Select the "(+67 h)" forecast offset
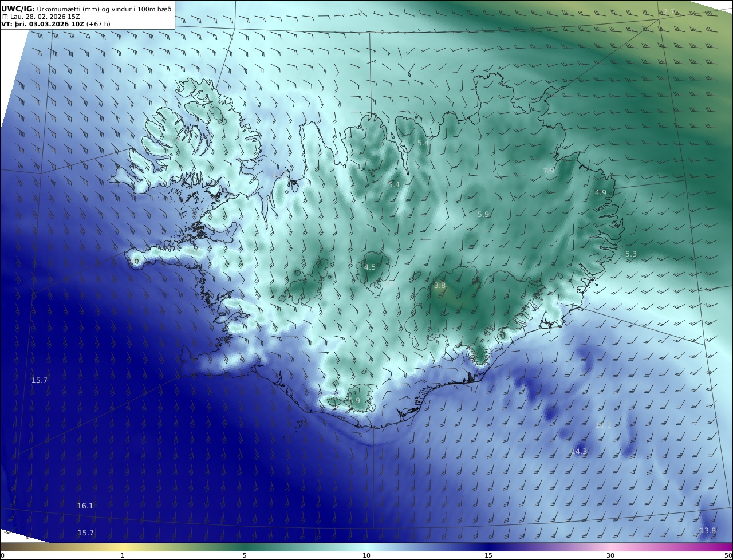The height and width of the screenshot is (560, 733). 98,24
